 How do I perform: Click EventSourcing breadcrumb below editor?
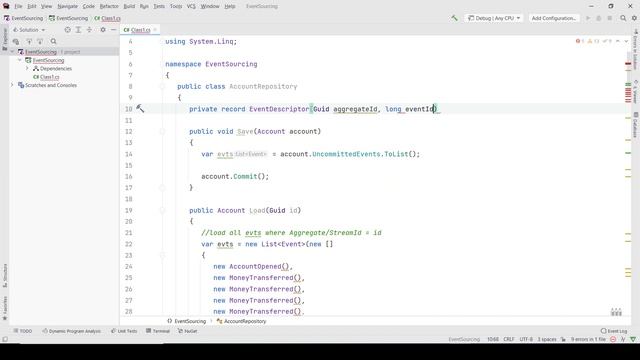click(x=187, y=321)
